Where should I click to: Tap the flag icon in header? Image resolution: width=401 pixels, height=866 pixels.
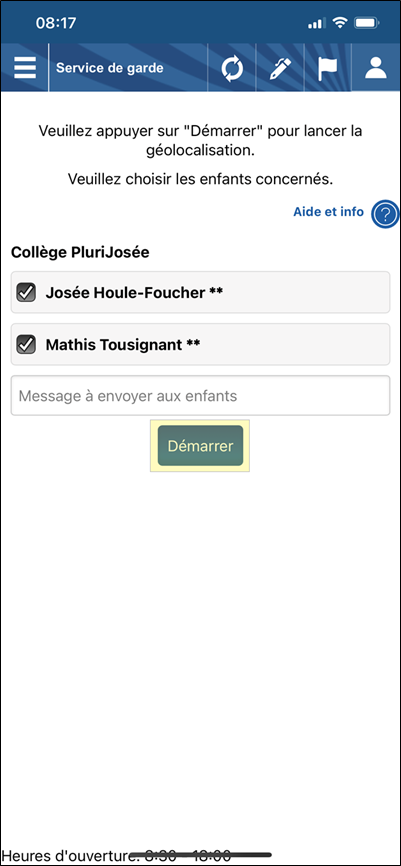pos(328,69)
